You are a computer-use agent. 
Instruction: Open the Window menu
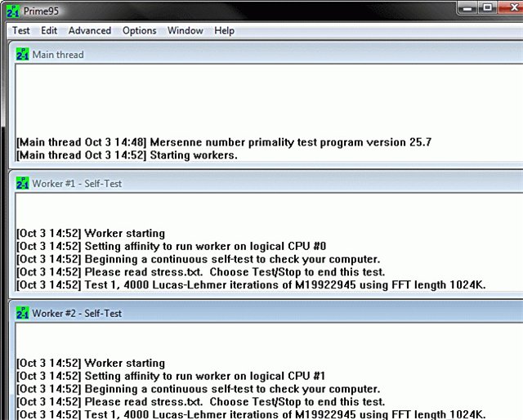coord(186,31)
